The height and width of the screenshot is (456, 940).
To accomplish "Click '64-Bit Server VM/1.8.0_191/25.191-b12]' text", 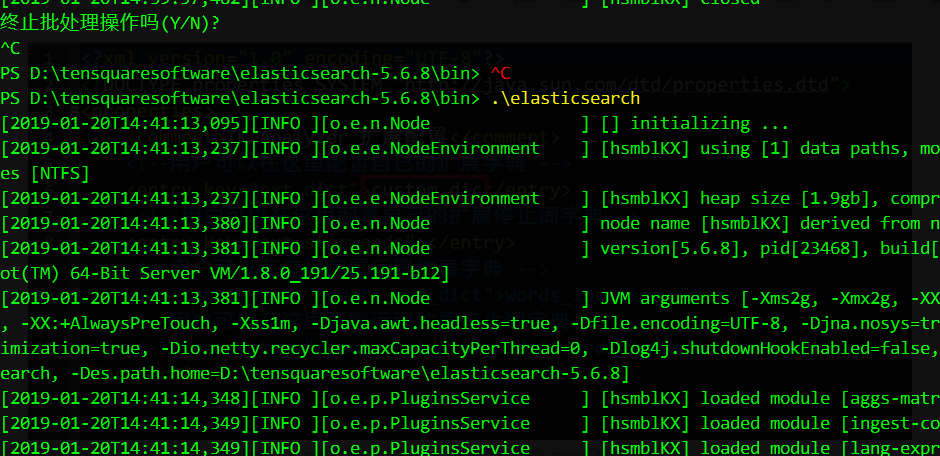I will (x=260, y=274).
